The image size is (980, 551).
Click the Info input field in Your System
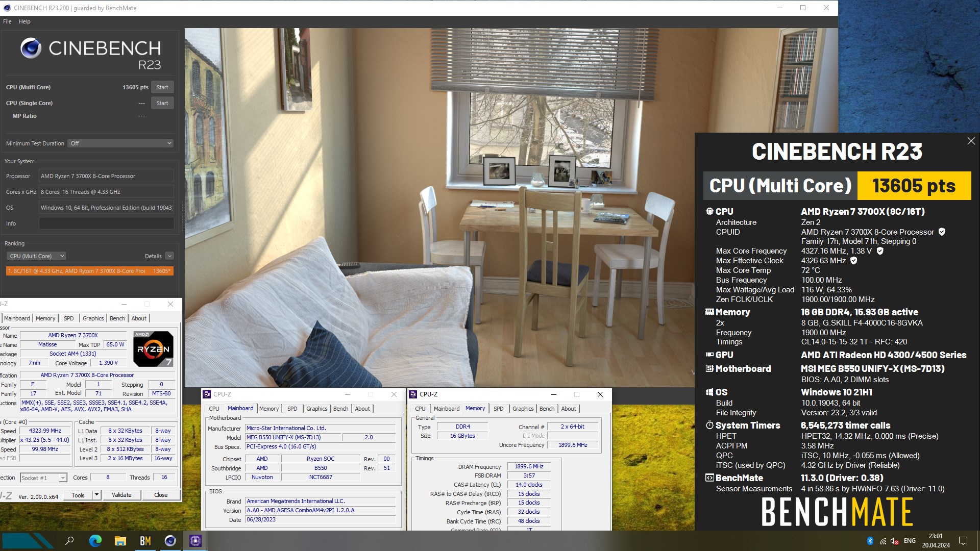[107, 223]
